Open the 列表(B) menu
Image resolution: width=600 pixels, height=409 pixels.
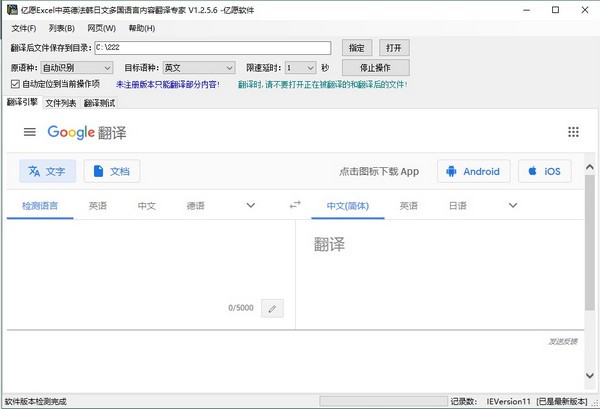point(62,28)
